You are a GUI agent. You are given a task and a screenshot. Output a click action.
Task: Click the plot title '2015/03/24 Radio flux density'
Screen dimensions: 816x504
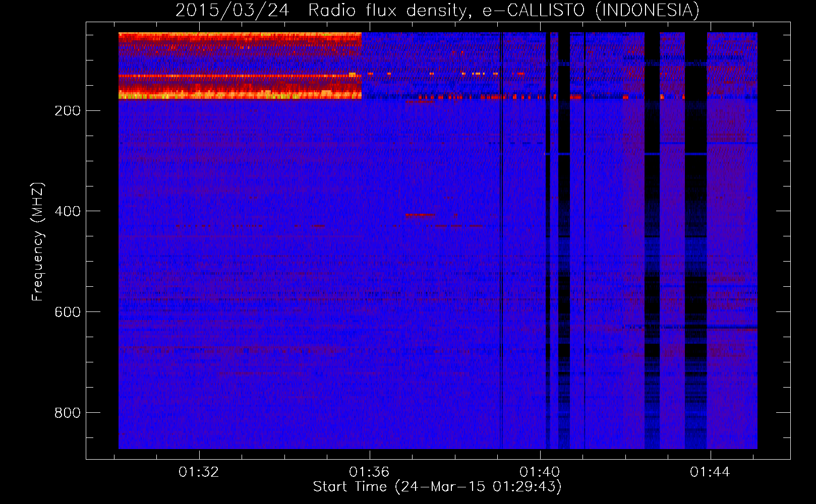[437, 10]
